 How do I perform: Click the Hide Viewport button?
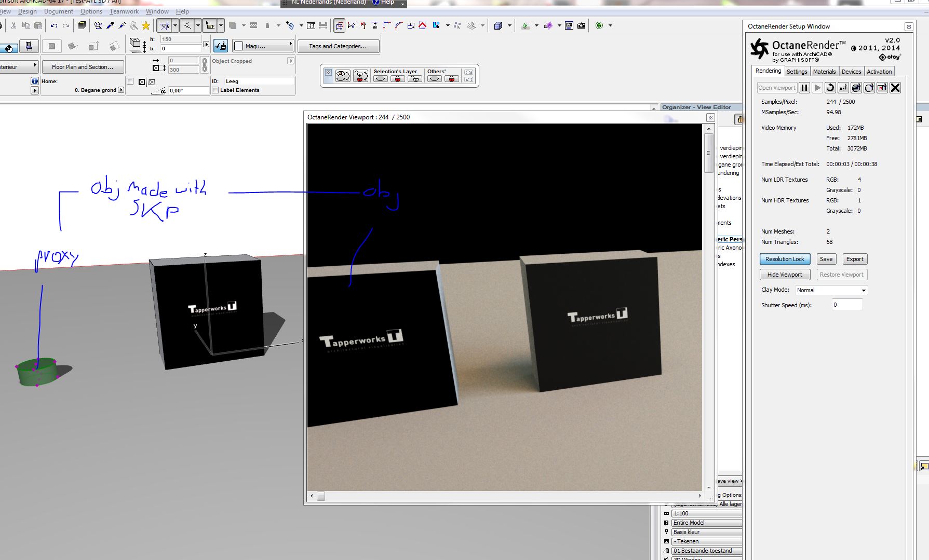point(785,275)
